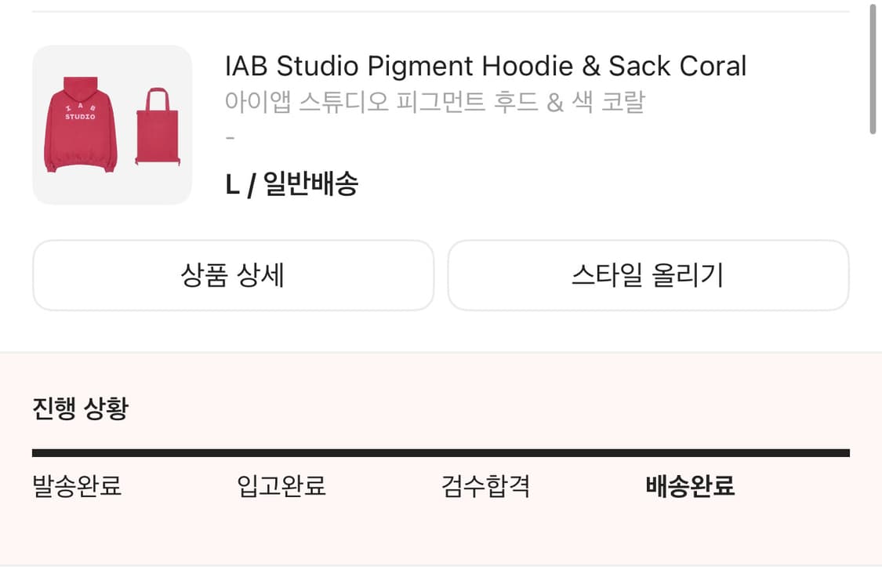This screenshot has width=882, height=588.
Task: Open IAB Studio Pigment Hoodie & Sack Coral title
Action: click(x=485, y=66)
